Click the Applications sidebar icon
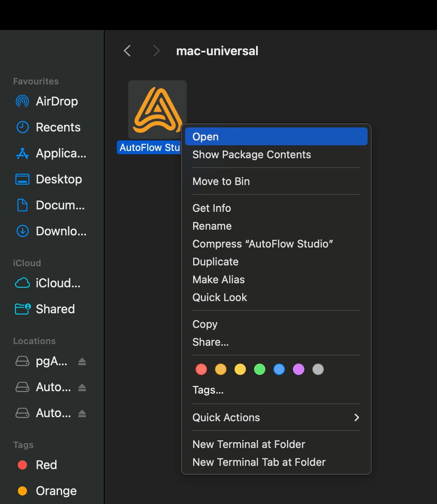The image size is (437, 504). [22, 153]
